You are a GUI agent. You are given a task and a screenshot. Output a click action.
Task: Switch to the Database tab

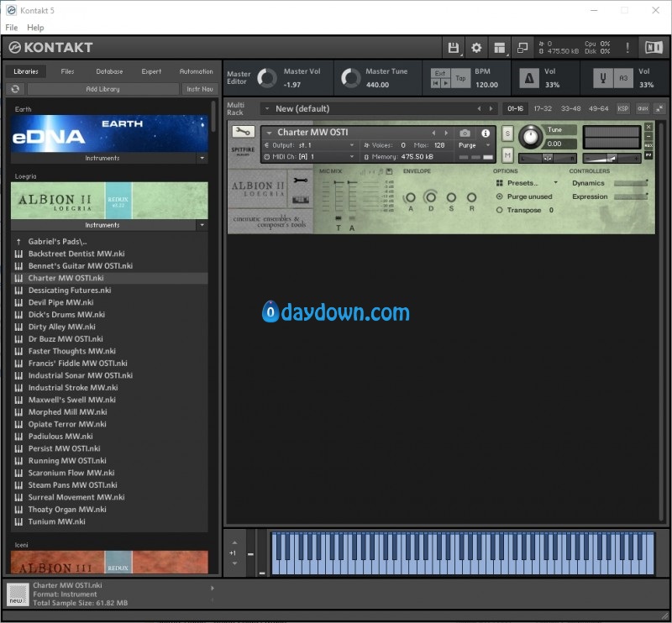pos(109,71)
